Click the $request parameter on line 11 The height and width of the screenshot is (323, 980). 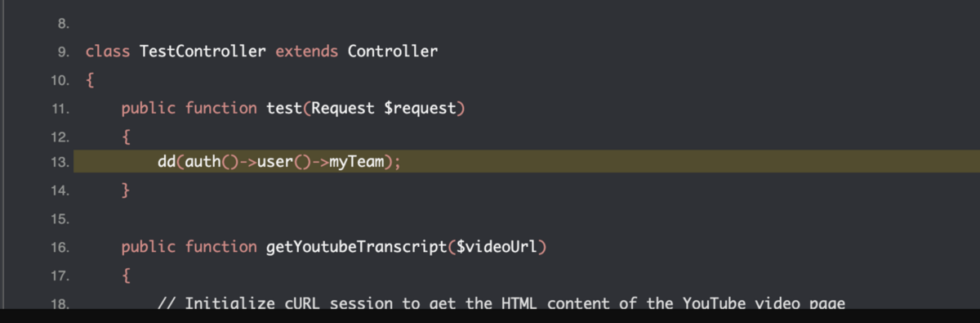coord(420,107)
